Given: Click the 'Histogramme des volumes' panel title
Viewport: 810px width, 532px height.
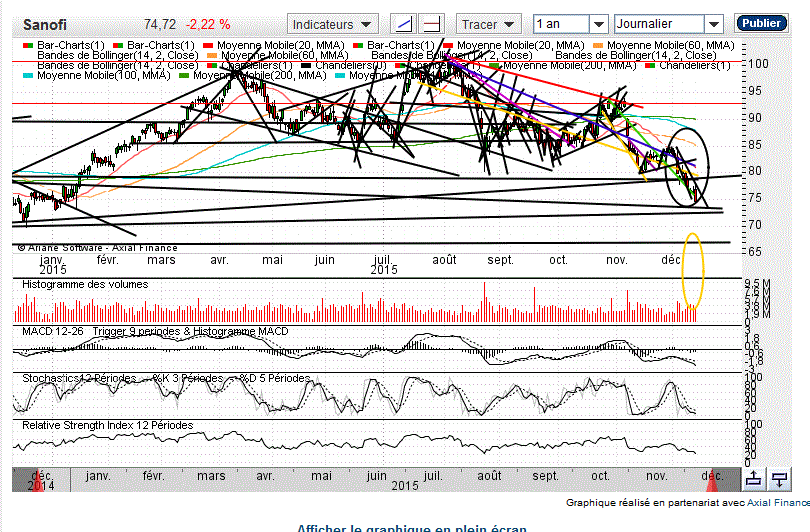Looking at the screenshot, I should (85, 284).
